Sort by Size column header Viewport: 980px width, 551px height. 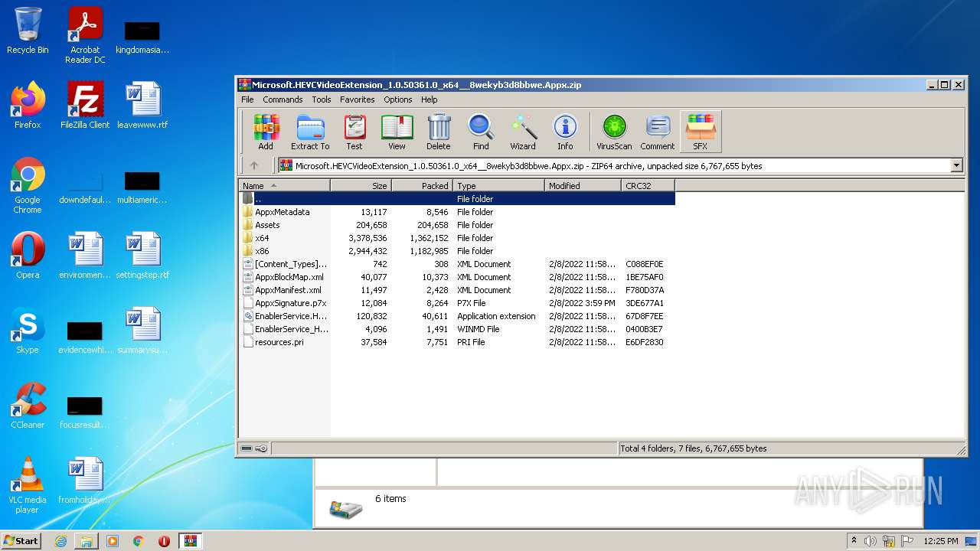click(x=361, y=185)
